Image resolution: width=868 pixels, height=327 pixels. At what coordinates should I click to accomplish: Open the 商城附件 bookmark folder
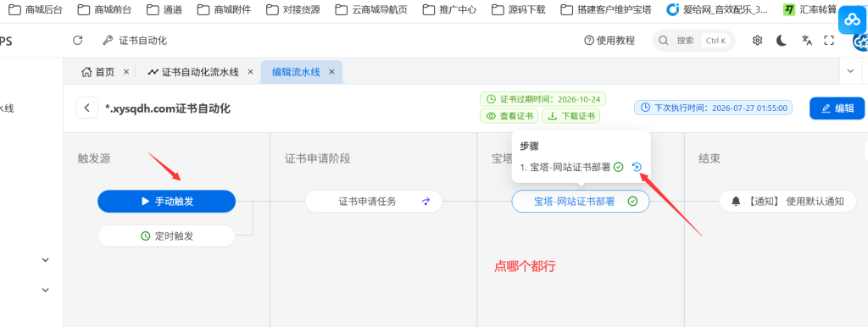pyautogui.click(x=224, y=9)
